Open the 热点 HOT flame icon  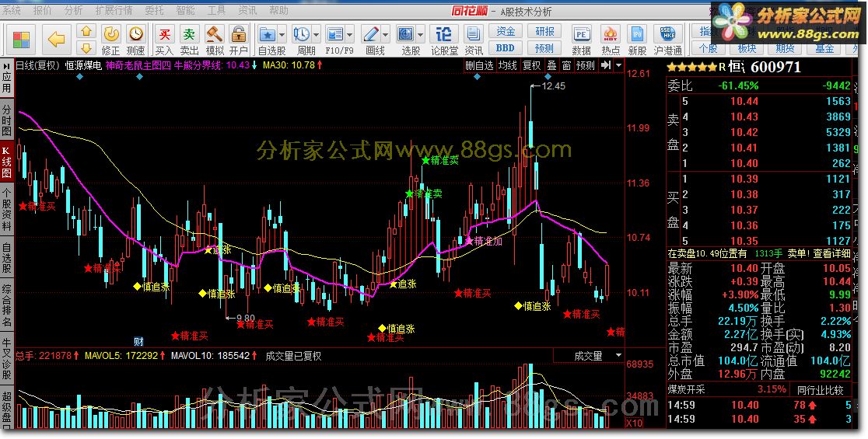click(x=610, y=34)
